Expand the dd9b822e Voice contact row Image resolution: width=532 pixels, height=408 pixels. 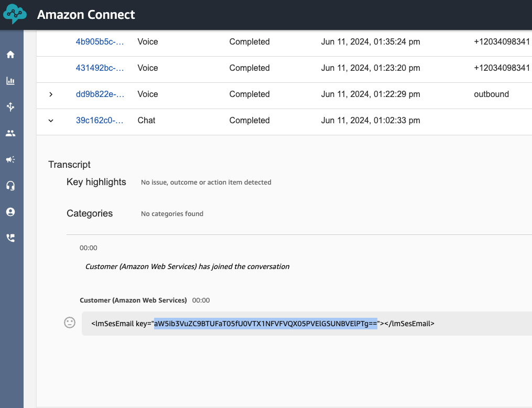[51, 94]
